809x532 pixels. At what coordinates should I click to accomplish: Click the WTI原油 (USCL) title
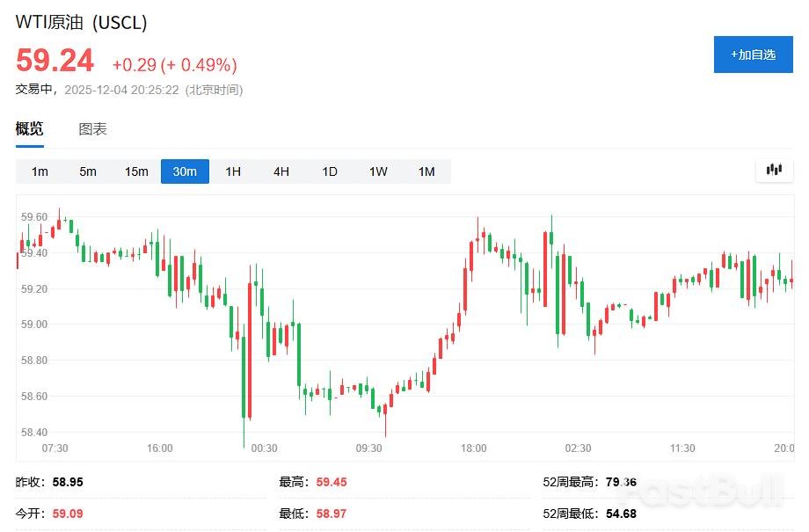point(80,23)
